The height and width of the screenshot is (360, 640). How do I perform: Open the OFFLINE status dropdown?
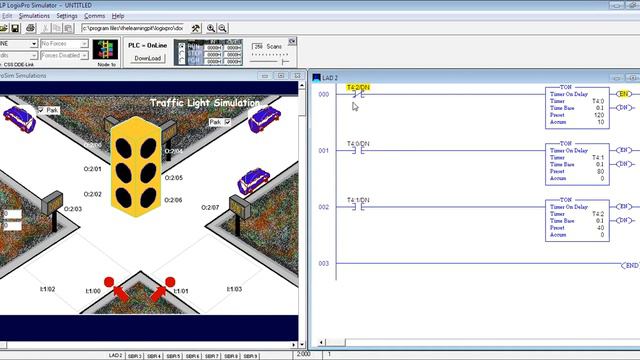(x=33, y=43)
